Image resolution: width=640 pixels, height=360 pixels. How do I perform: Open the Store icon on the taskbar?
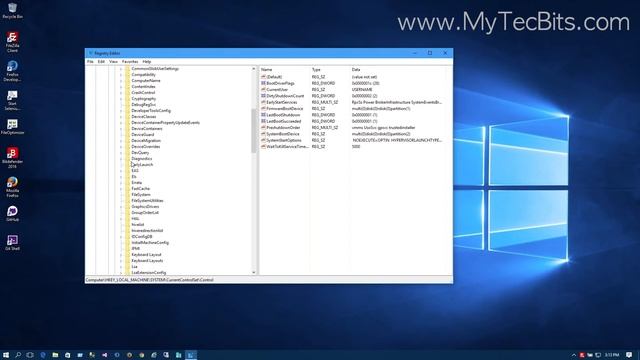pyautogui.click(x=67, y=355)
